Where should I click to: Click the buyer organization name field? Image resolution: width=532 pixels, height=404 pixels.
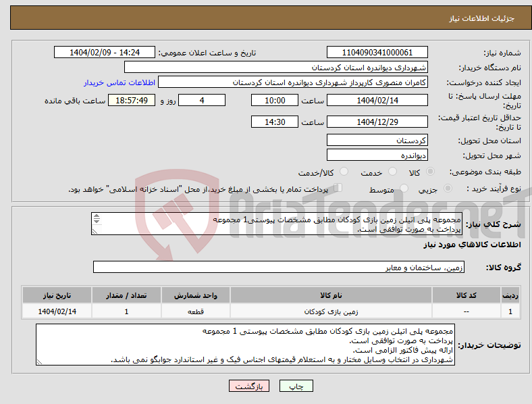276,67
